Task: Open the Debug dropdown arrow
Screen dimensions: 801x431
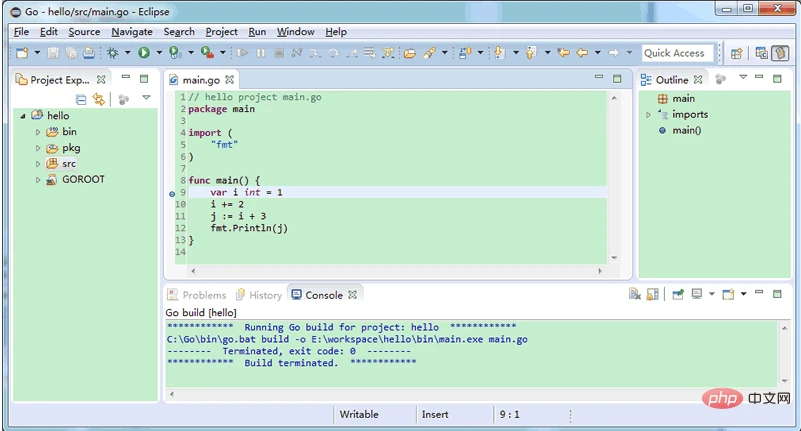Action: pos(128,53)
